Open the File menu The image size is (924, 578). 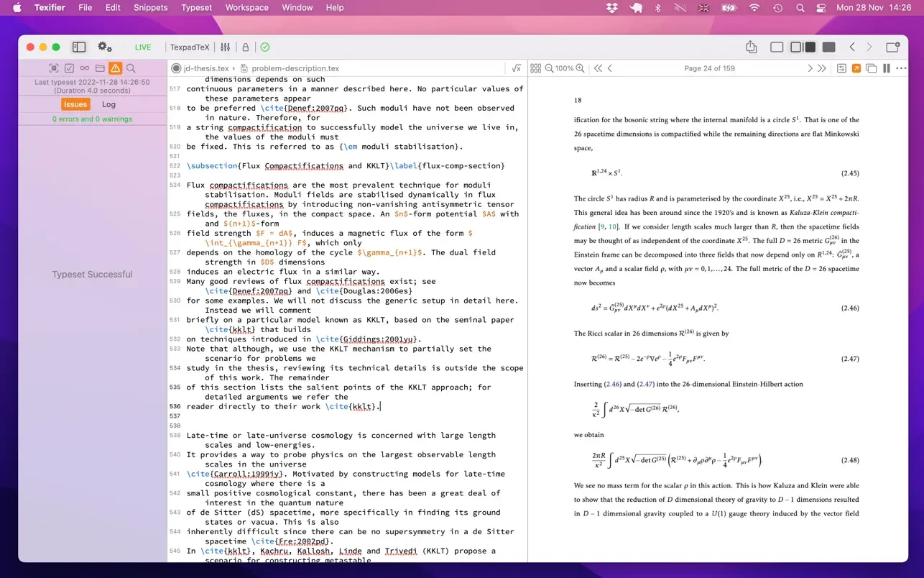tap(85, 7)
